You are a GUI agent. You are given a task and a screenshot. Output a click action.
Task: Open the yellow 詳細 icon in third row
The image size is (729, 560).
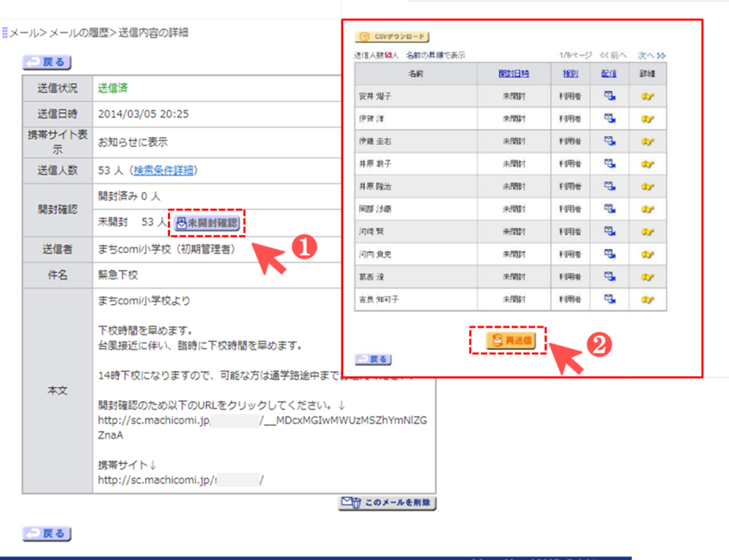647,141
